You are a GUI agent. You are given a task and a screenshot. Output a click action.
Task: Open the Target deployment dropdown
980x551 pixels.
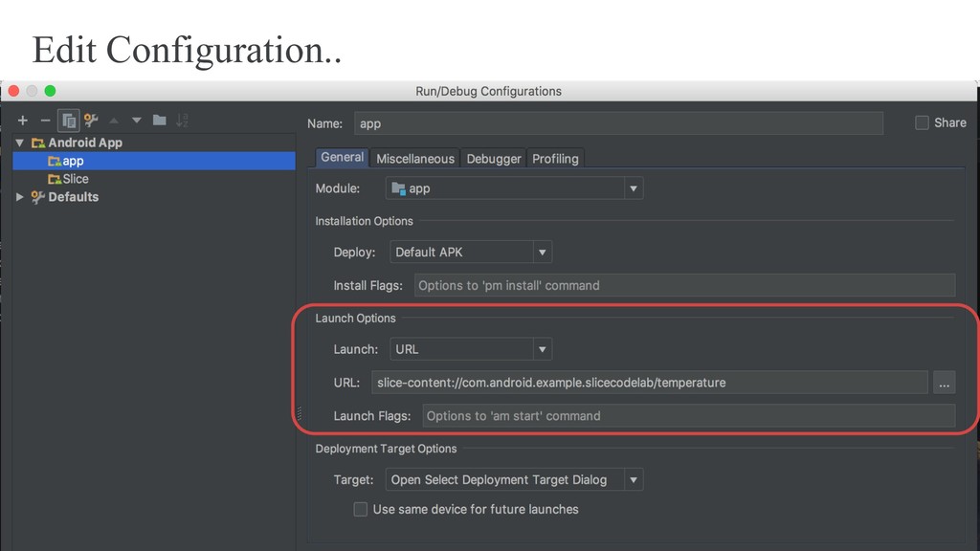click(x=514, y=480)
